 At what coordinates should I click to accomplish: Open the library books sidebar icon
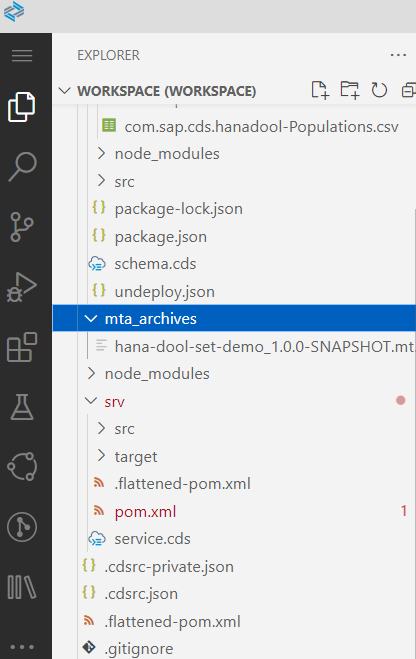point(22,587)
